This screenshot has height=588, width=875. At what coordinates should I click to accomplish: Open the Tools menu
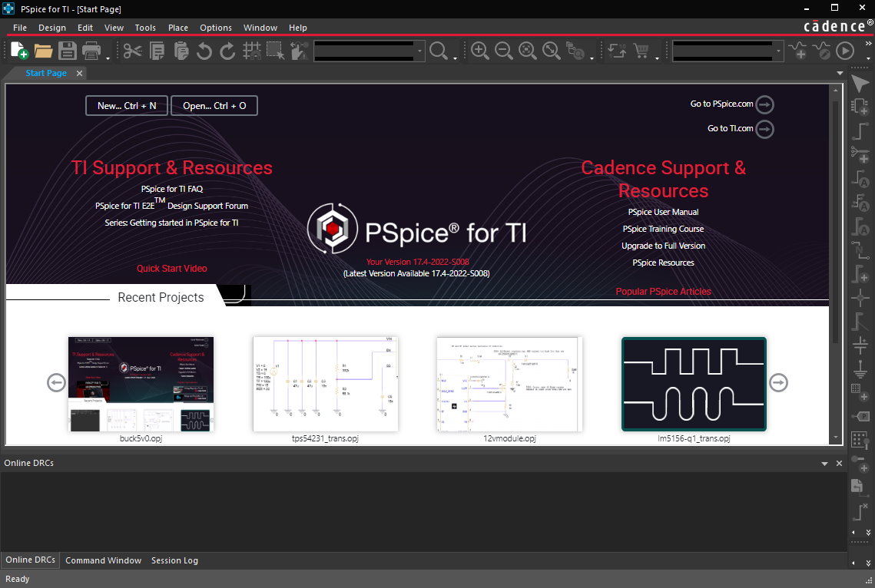145,28
